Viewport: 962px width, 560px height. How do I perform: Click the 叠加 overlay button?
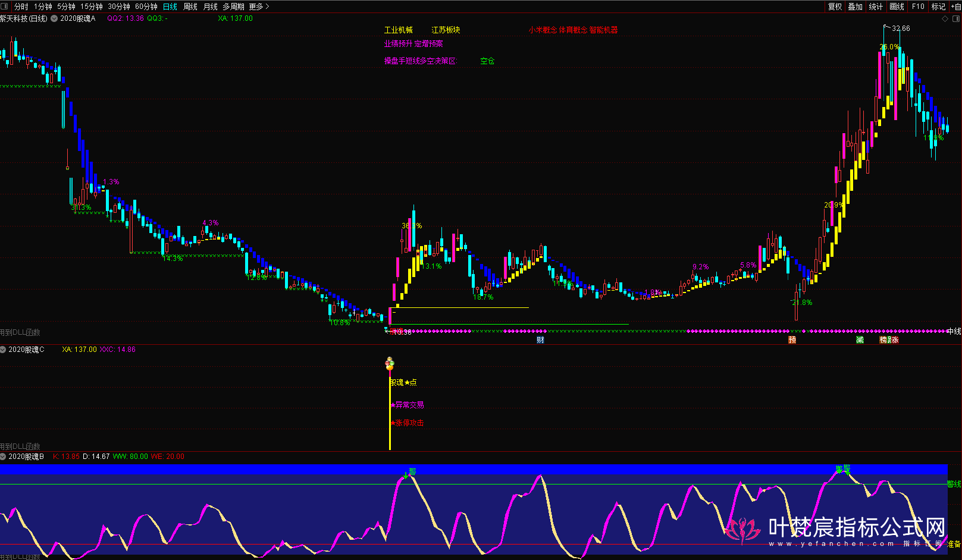856,7
